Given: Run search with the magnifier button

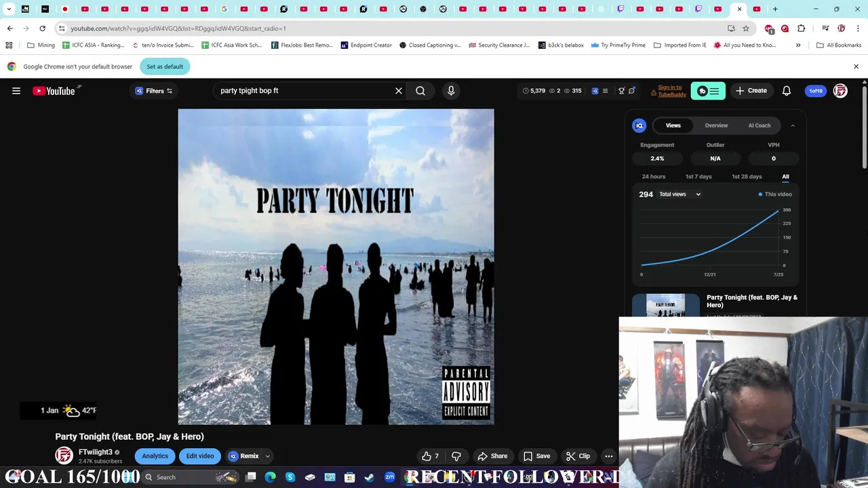Looking at the screenshot, I should (420, 91).
